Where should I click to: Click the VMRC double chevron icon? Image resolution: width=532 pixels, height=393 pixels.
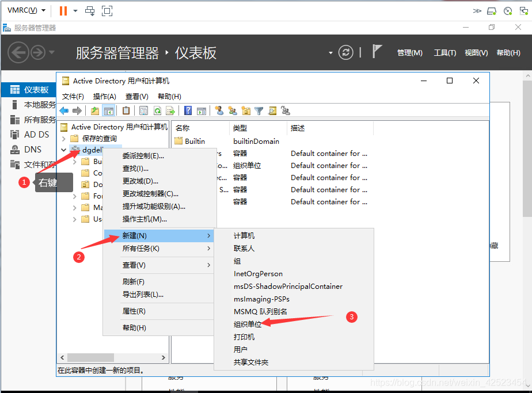point(477,11)
